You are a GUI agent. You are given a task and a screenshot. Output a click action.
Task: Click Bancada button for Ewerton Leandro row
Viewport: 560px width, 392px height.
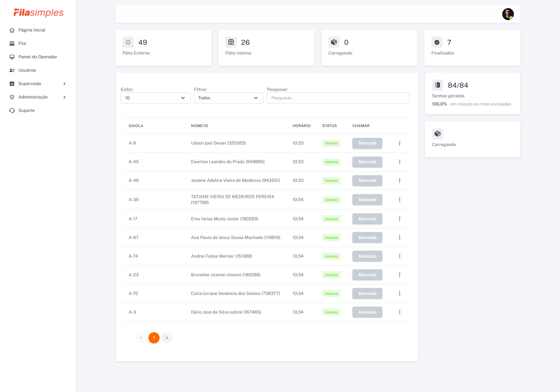pos(367,162)
